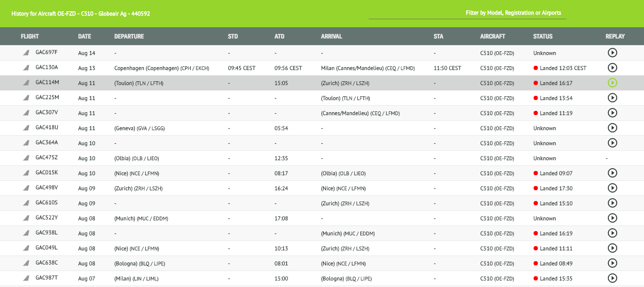
Task: Select departure (Olbia) (OLB / LIEO) for GAC475Z
Action: point(137,158)
